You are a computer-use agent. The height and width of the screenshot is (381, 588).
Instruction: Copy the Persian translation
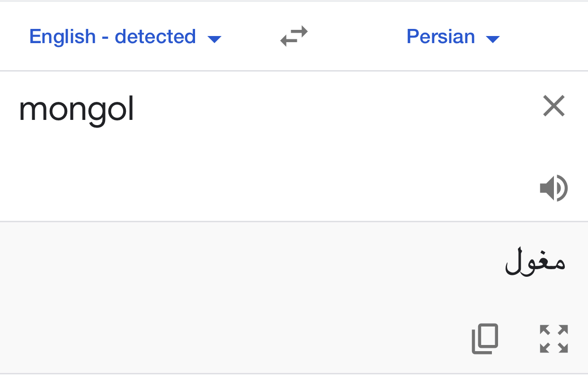coord(485,338)
